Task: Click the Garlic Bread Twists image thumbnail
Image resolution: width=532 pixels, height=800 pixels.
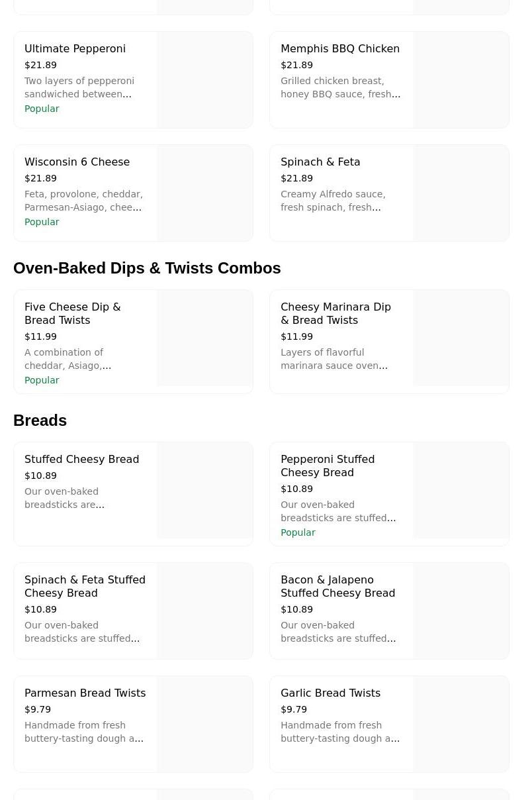Action: pyautogui.click(x=461, y=724)
